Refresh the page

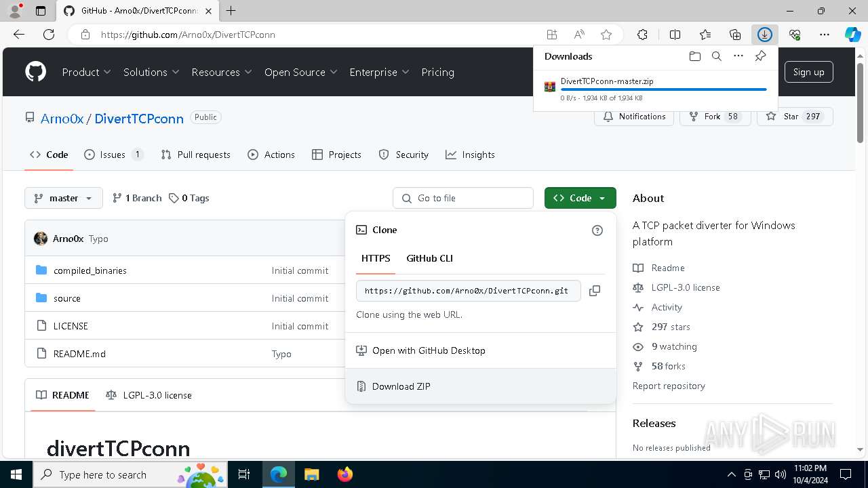49,35
